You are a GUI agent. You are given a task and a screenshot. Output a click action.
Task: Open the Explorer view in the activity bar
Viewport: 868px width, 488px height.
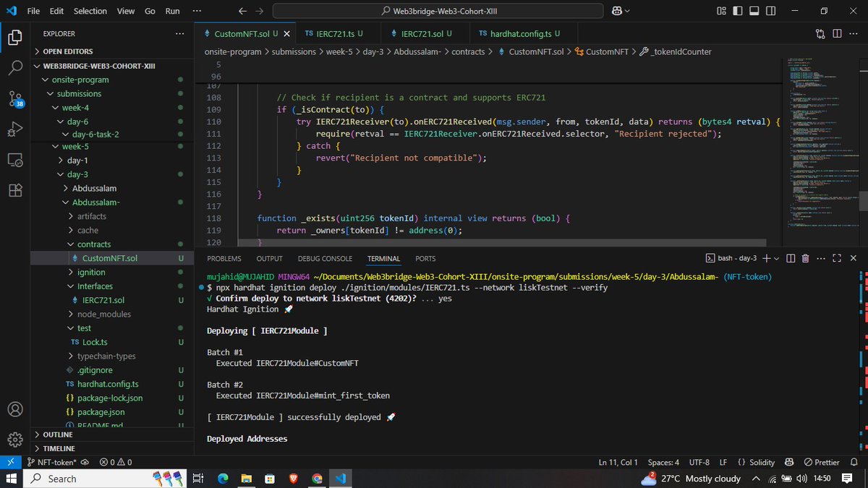pos(14,38)
